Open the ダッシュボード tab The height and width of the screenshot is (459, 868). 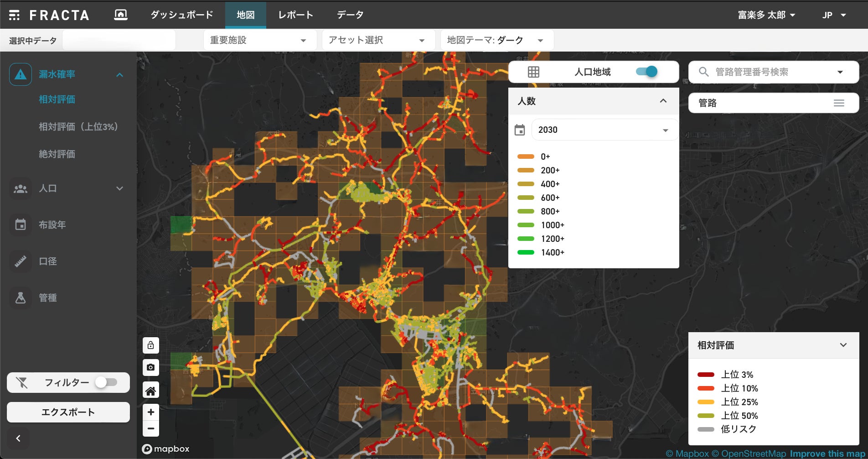[182, 15]
